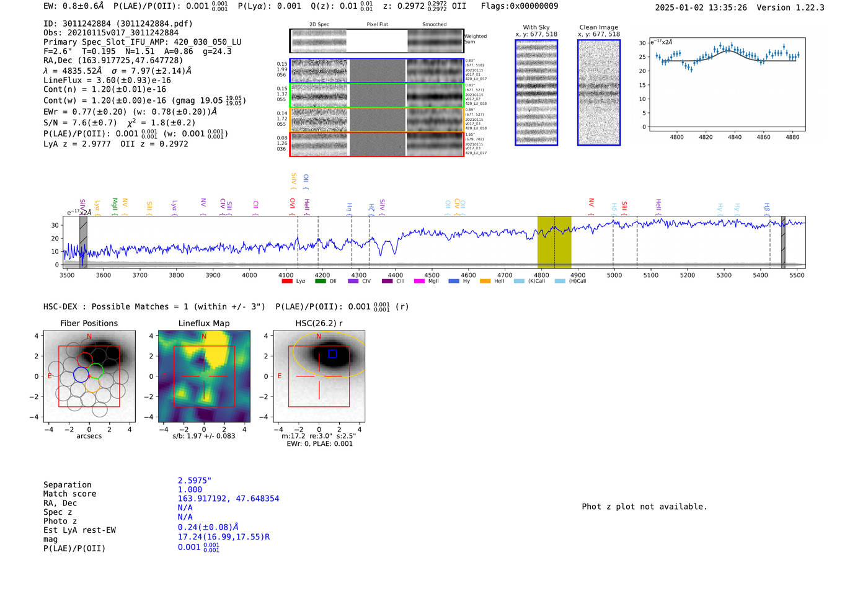Click the Fiber Positions image

89,376
